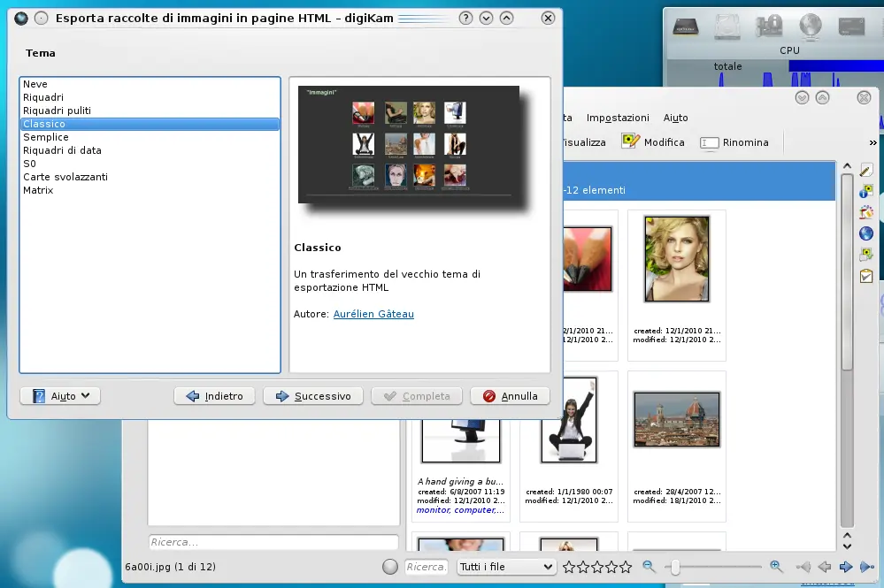Open the 'Tutti i file' combo box
The image size is (884, 588).
pos(506,567)
